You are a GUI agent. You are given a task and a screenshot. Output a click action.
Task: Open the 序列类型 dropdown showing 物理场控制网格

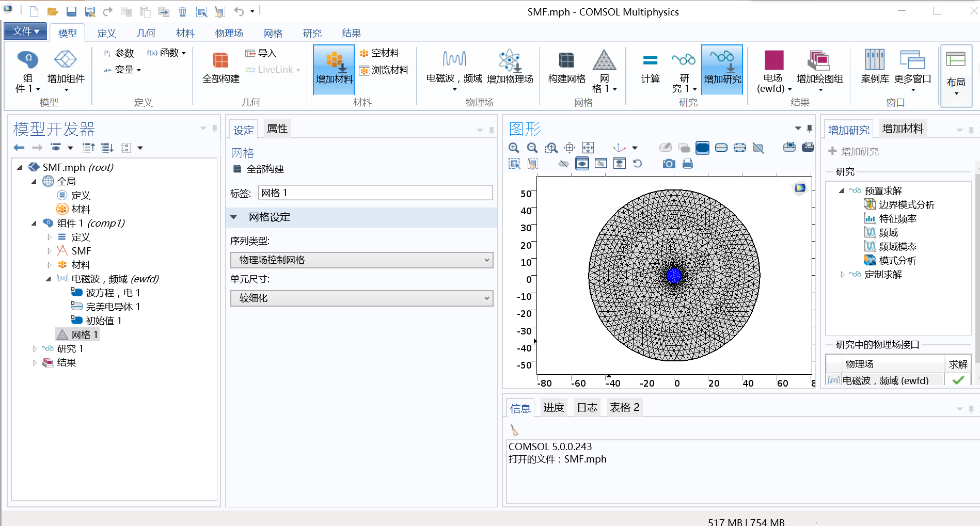tap(361, 260)
